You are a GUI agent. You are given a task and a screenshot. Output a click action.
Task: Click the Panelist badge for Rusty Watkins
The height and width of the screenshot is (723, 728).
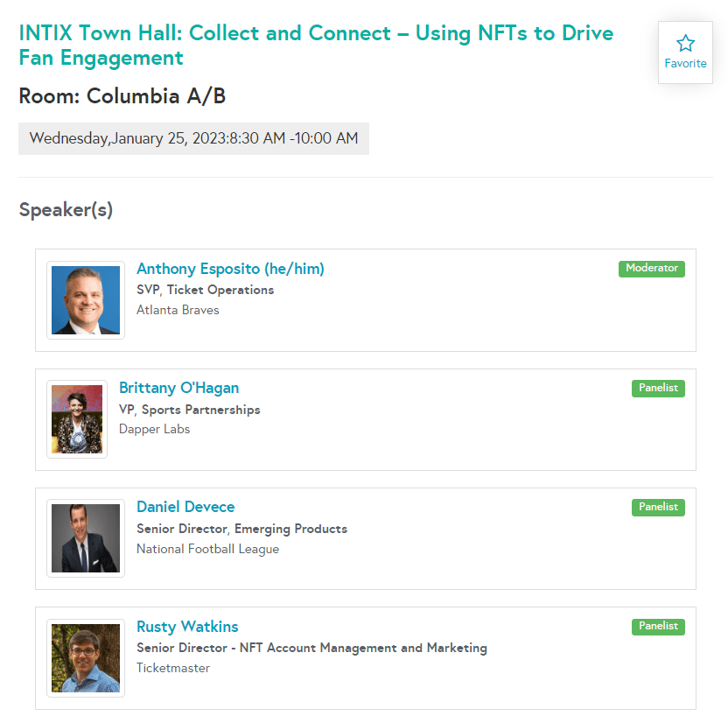pyautogui.click(x=658, y=627)
